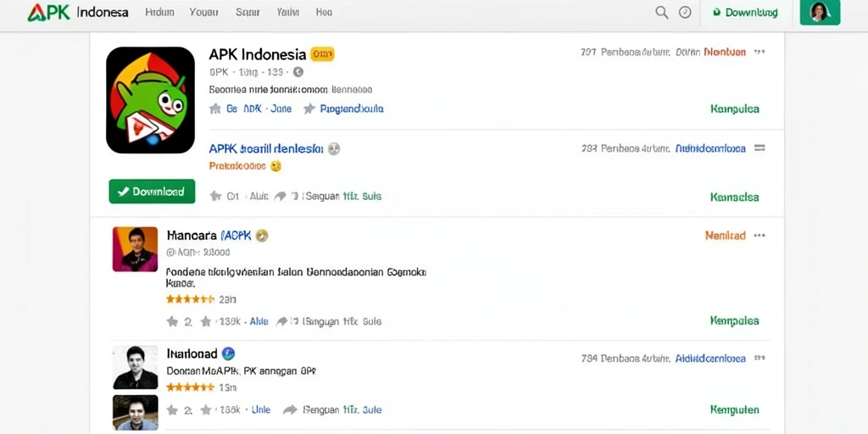
Task: Click the green 'Kengulen' link
Action: pos(735,409)
